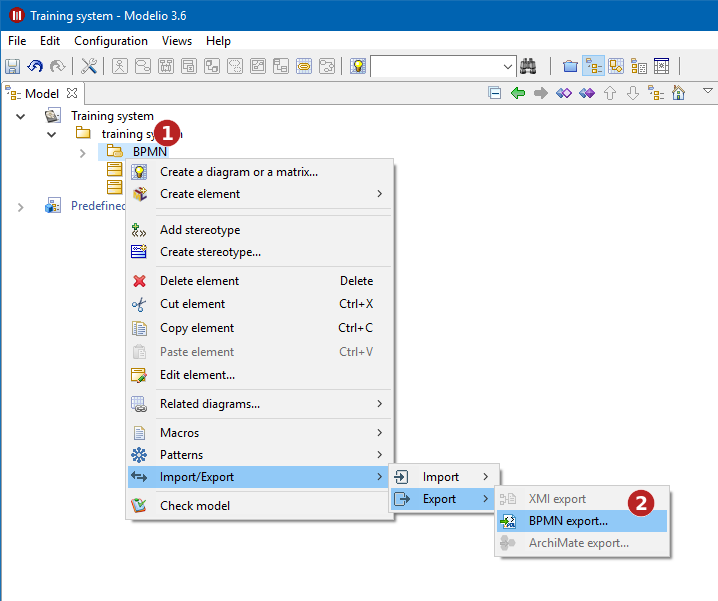Open the Edit menu
Viewport: 718px width, 601px height.
(x=50, y=41)
